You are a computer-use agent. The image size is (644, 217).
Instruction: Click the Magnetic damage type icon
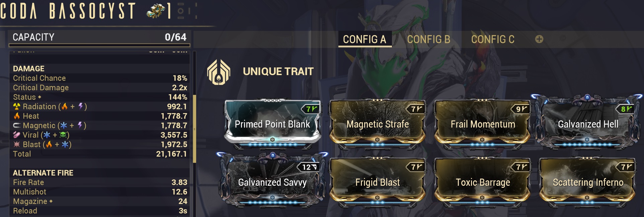(x=17, y=125)
